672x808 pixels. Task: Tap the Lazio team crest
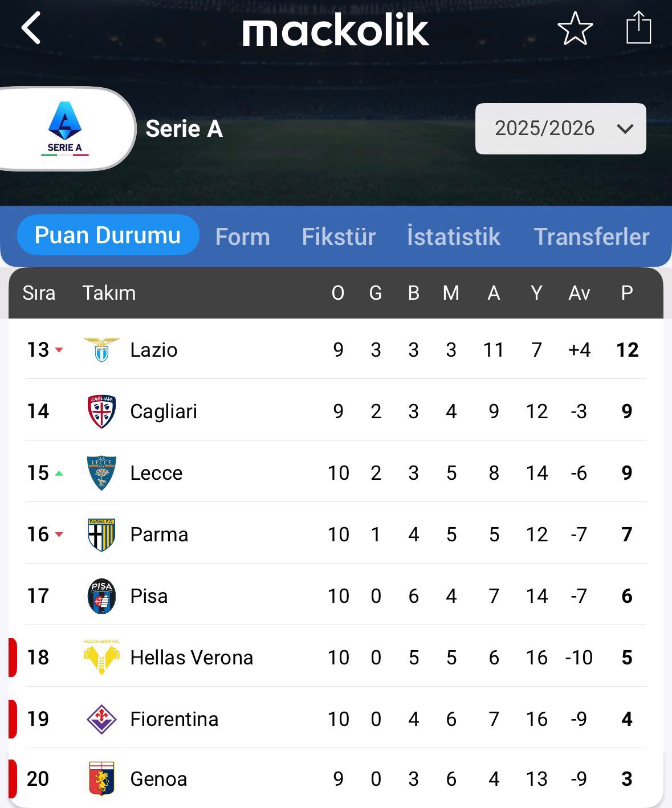[101, 350]
